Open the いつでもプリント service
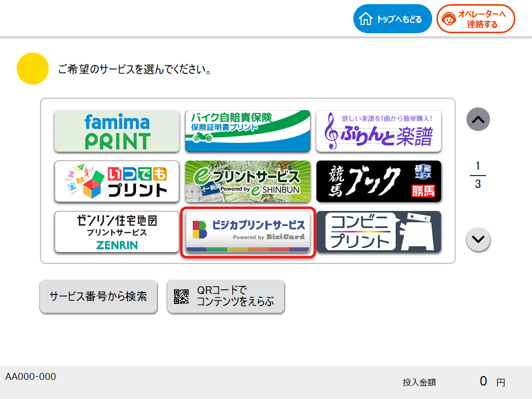Screen dimensions: 532x399 (x=116, y=181)
